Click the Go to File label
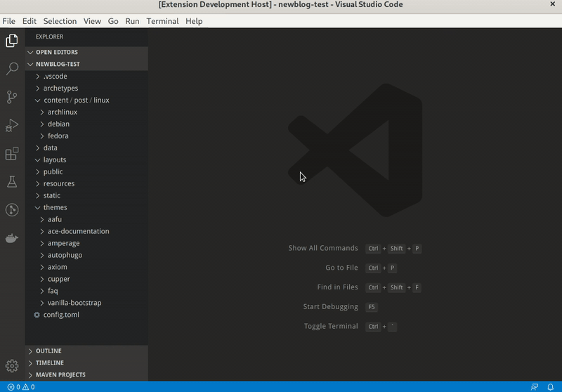 [x=341, y=268]
